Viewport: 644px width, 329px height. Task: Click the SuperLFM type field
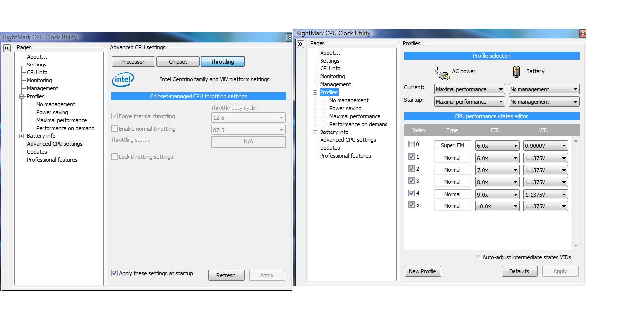[452, 145]
